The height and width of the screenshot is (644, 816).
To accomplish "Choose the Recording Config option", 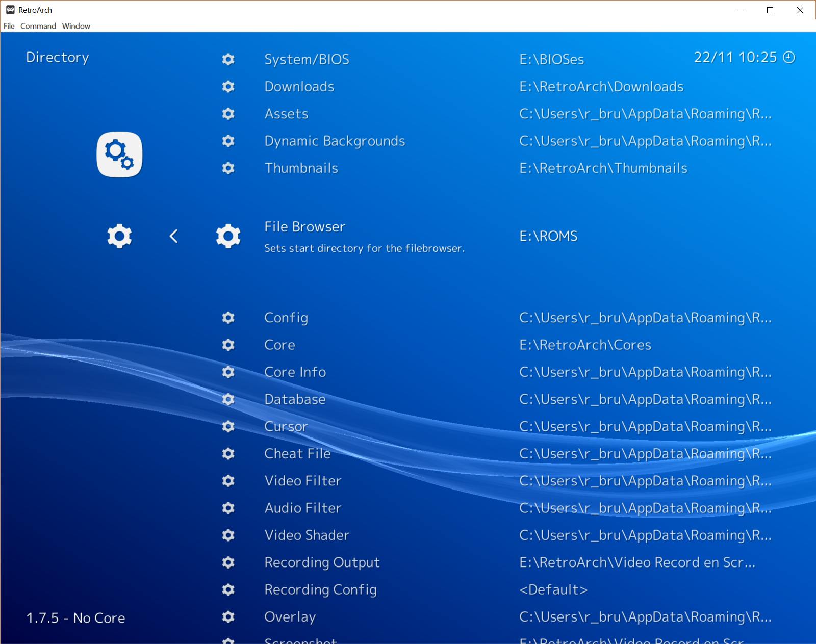I will click(x=320, y=590).
